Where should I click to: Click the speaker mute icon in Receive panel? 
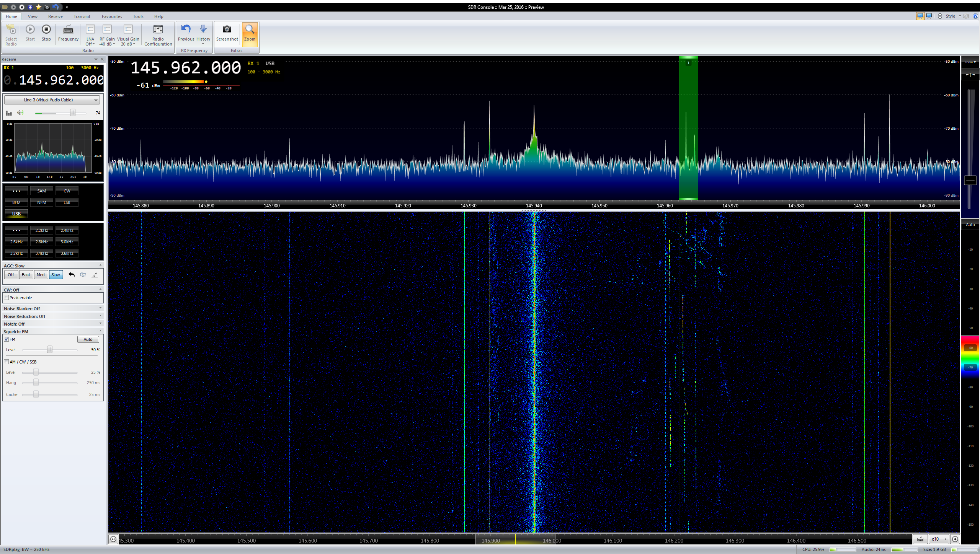pyautogui.click(x=20, y=112)
